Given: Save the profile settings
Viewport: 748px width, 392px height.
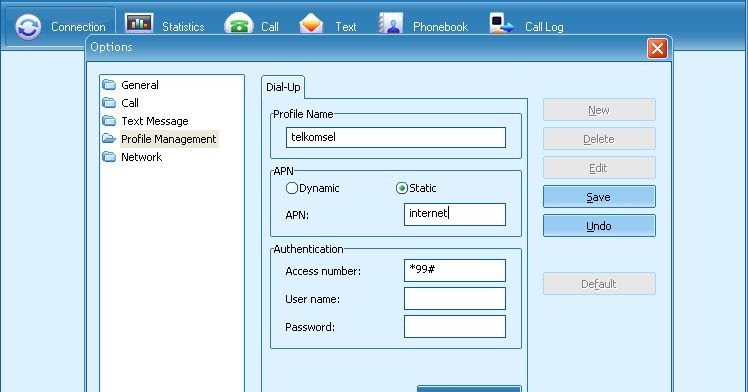Looking at the screenshot, I should 599,197.
